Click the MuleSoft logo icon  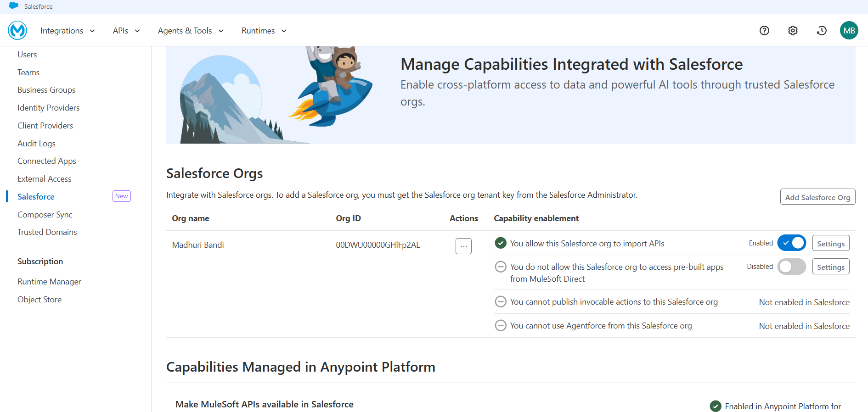[17, 30]
